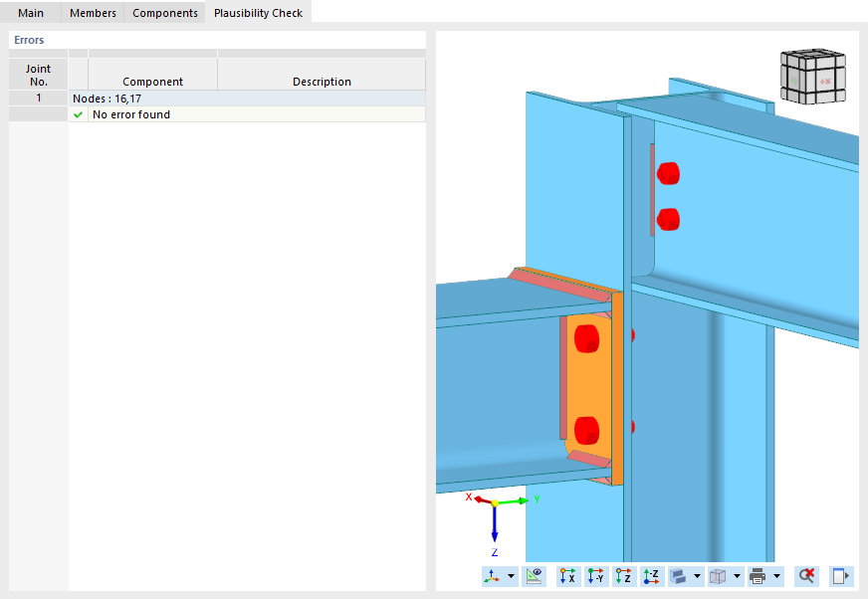
Task: Select the view along -Z axis icon
Action: pyautogui.click(x=650, y=576)
